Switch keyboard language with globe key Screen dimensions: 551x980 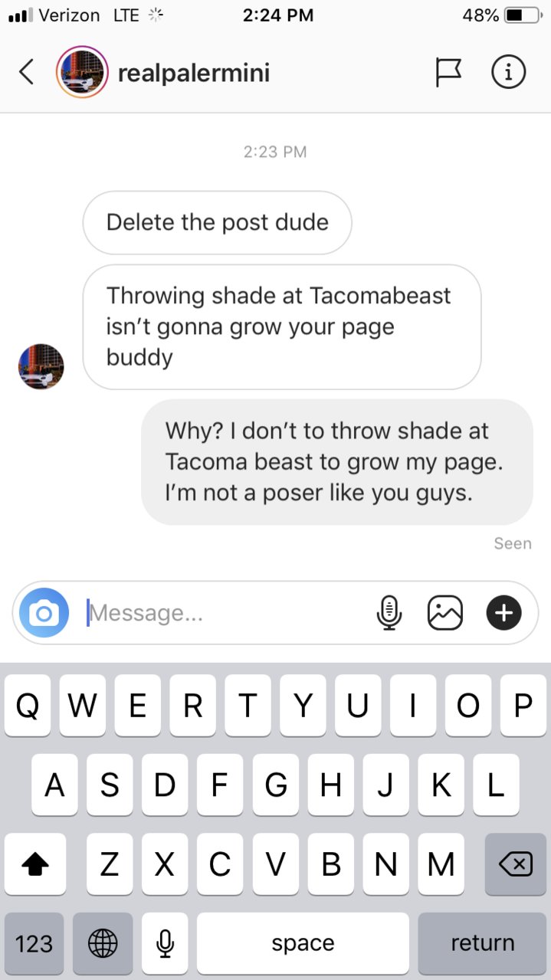click(x=103, y=943)
